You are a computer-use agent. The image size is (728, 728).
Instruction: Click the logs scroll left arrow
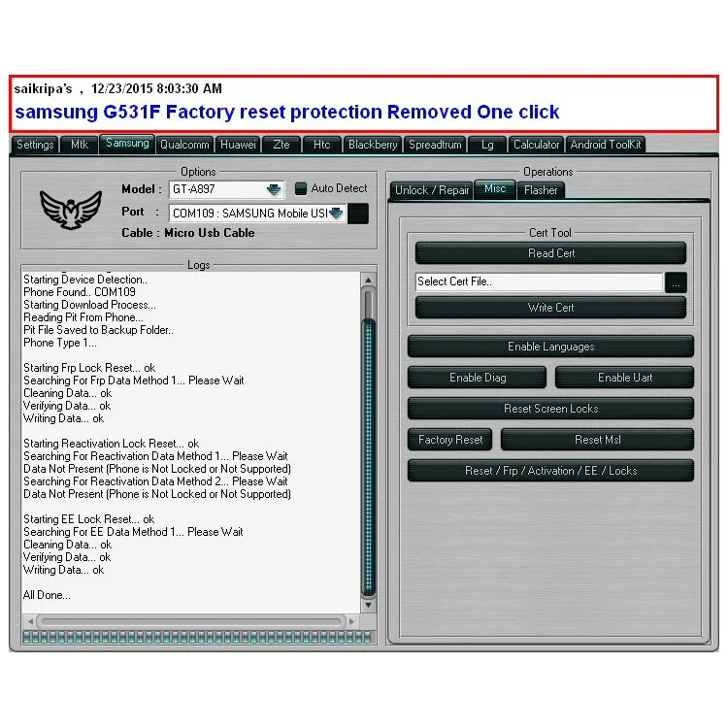tap(31, 621)
